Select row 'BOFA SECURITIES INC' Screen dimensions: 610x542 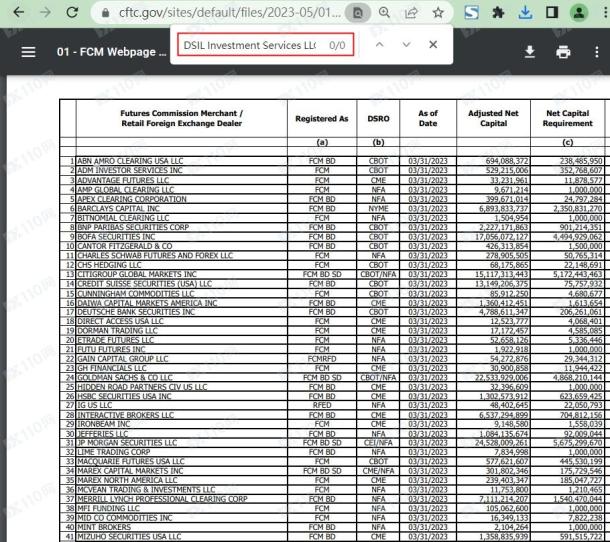tap(332, 237)
